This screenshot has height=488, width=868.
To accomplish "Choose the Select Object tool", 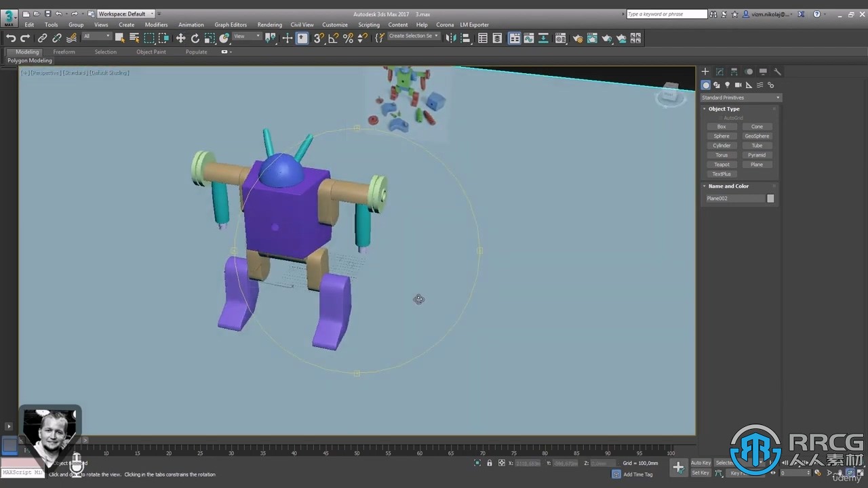I will (x=120, y=39).
